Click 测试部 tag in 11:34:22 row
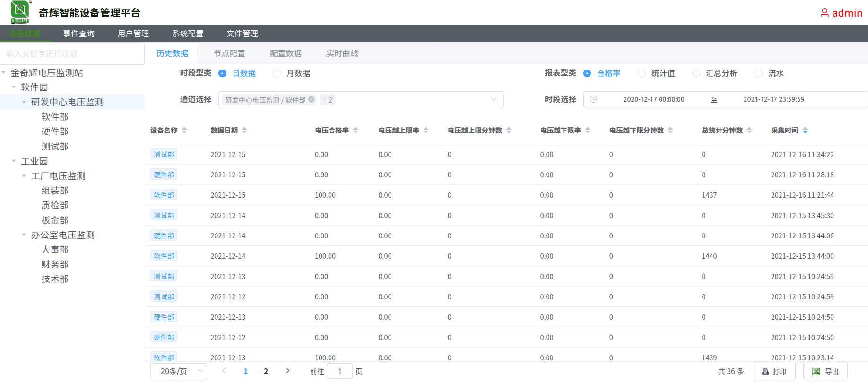The height and width of the screenshot is (392, 868). pos(164,154)
